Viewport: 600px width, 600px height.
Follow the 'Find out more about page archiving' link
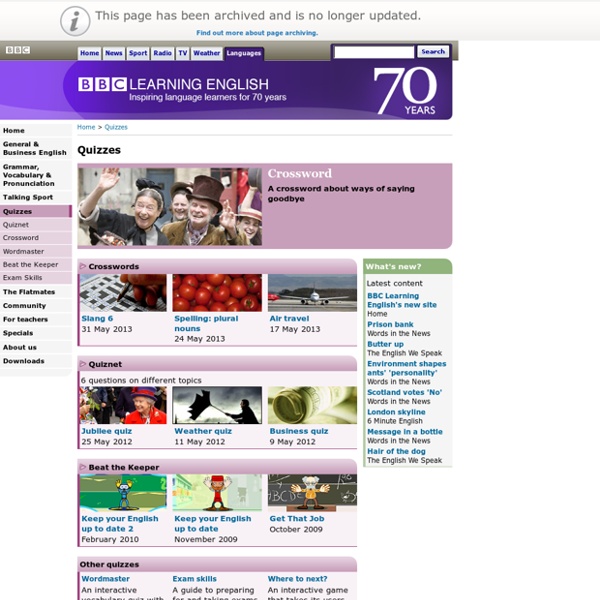257,33
